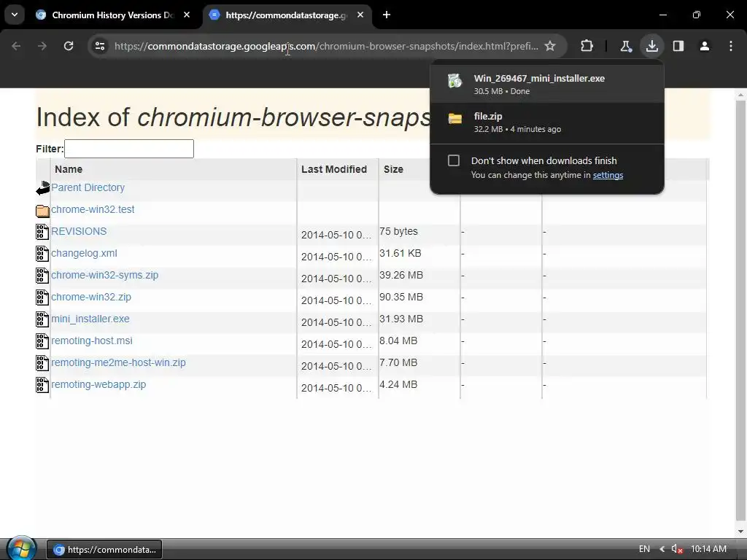Image resolution: width=747 pixels, height=560 pixels.
Task: Select the 75 bytes size cell
Action: click(x=399, y=231)
